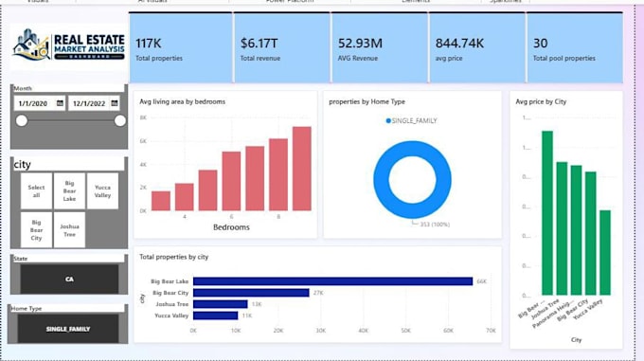Click the 'Avg living area by bedrooms' title

pos(183,101)
